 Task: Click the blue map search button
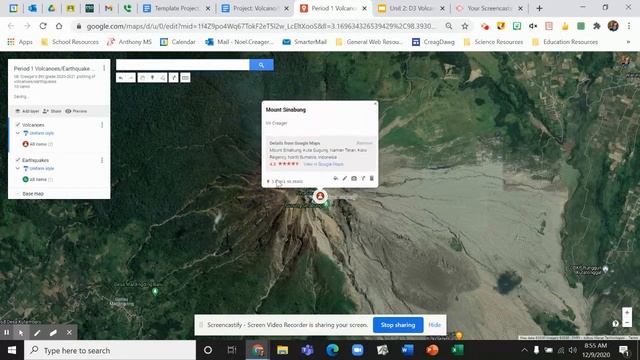(x=261, y=65)
